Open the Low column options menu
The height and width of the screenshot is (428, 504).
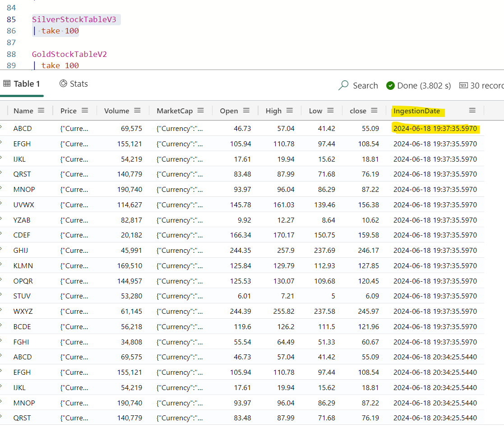tap(330, 111)
